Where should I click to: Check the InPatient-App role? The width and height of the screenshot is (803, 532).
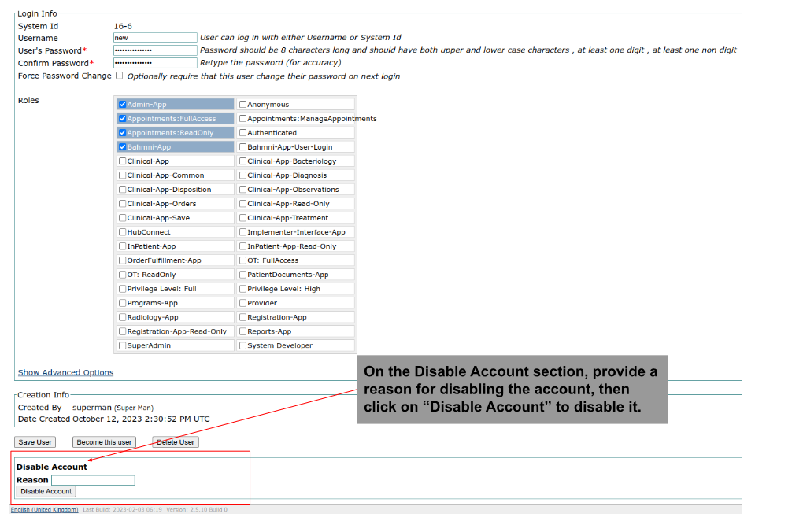click(122, 246)
